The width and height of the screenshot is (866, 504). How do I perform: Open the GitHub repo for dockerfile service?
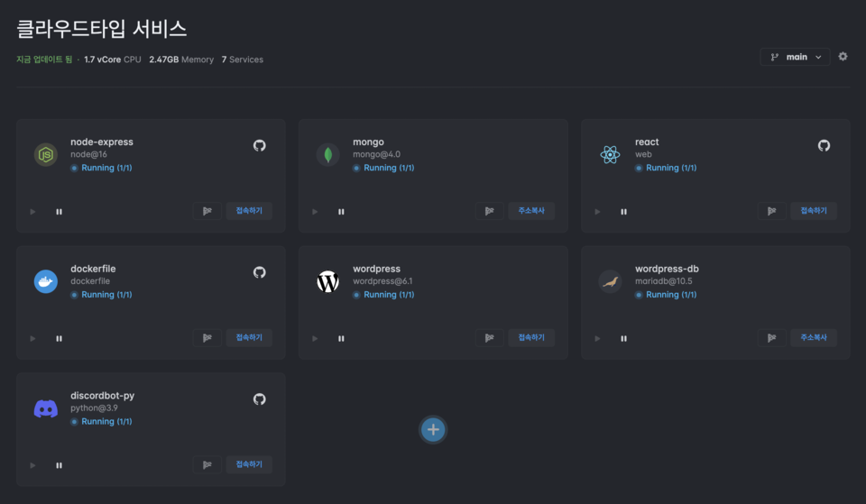click(x=260, y=272)
